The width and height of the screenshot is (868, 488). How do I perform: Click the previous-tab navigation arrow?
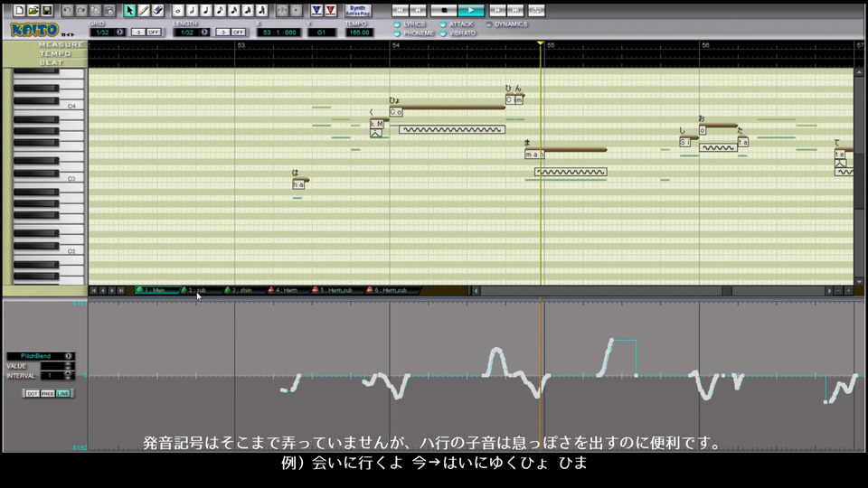102,290
